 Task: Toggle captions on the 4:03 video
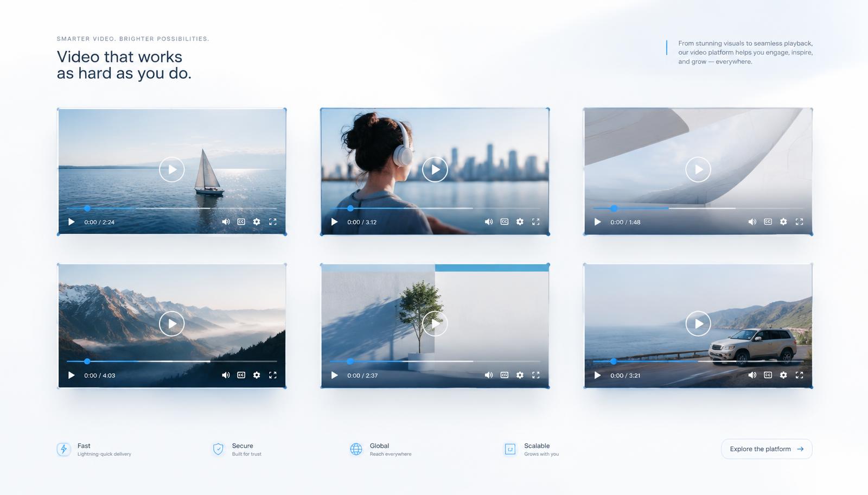241,375
